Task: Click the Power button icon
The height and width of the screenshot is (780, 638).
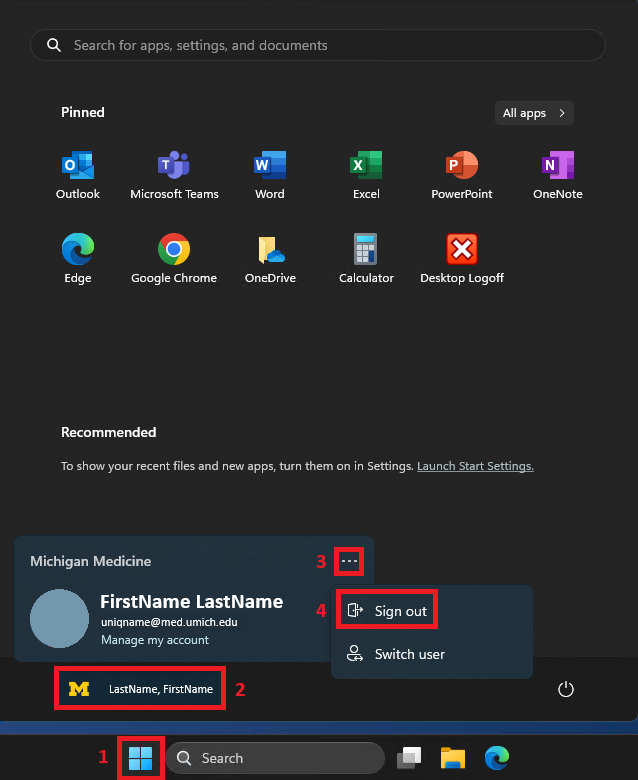Action: tap(566, 689)
